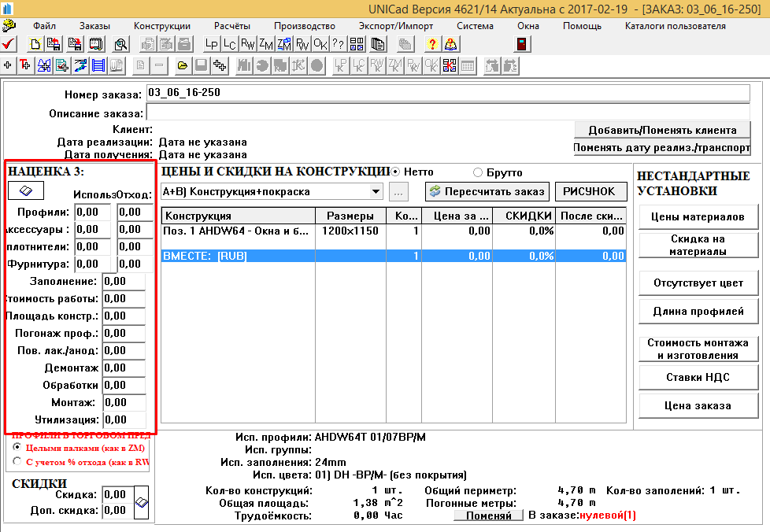Viewport: 770px width, 532px height.
Task: Select Целыми палками (как в ZM) option
Action: [x=17, y=447]
